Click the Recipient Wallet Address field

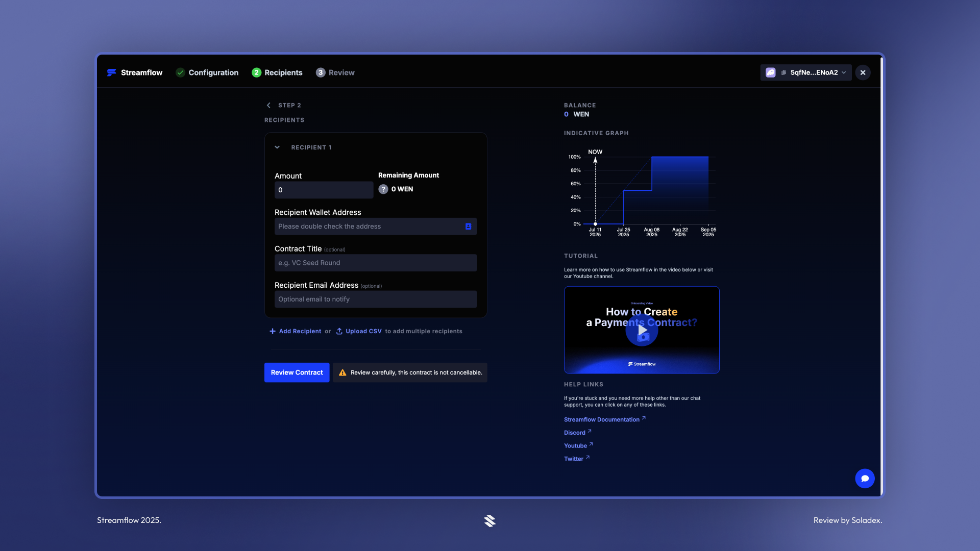coord(376,227)
